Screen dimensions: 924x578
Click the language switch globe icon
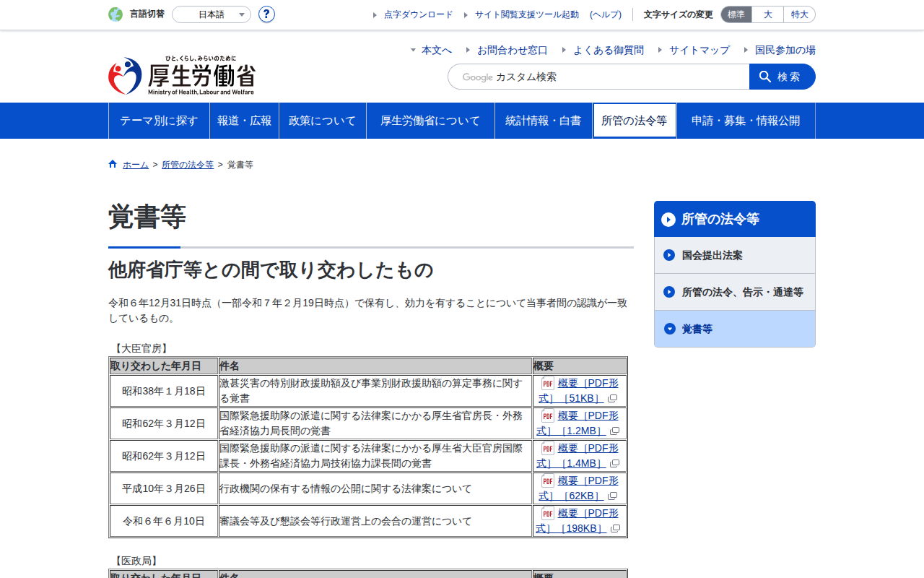(x=115, y=14)
